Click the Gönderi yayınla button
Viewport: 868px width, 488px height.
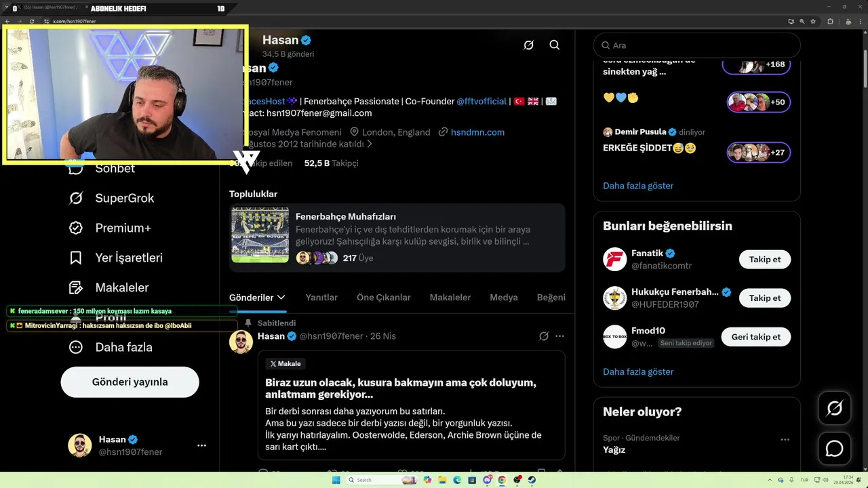(x=130, y=382)
